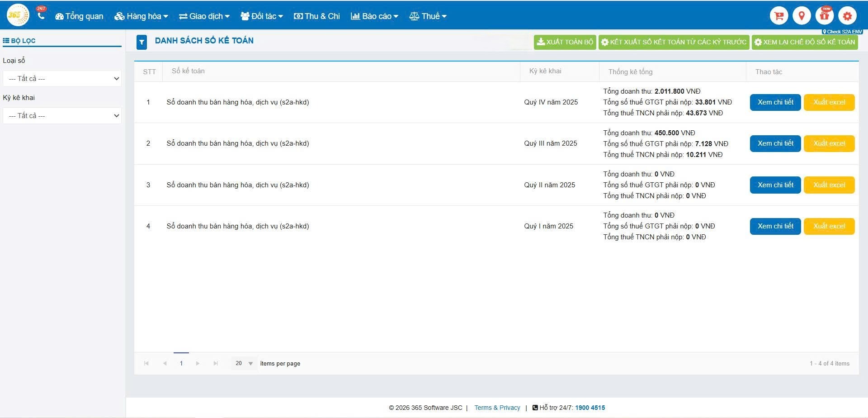This screenshot has width=868, height=418.
Task: Open the settings gear icon
Action: (847, 16)
